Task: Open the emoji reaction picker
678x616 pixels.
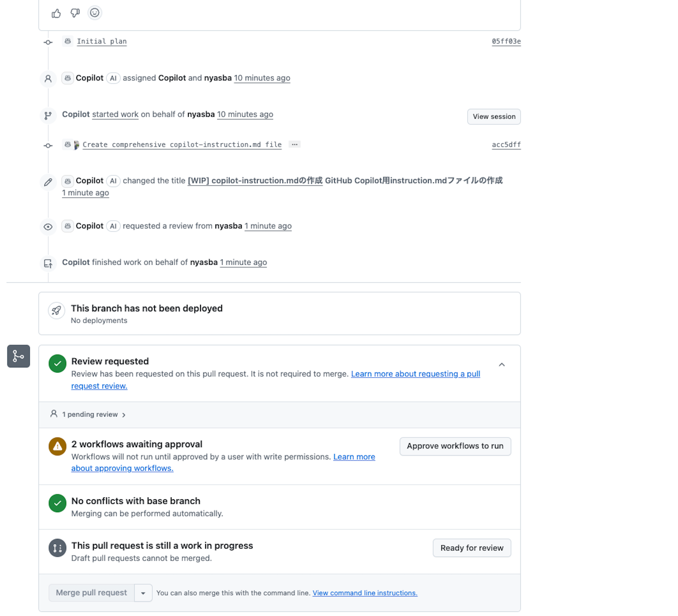Action: (x=94, y=13)
